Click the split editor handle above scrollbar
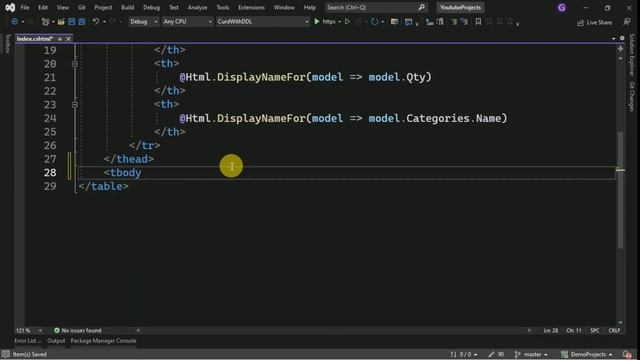640x360 pixels. tap(620, 49)
